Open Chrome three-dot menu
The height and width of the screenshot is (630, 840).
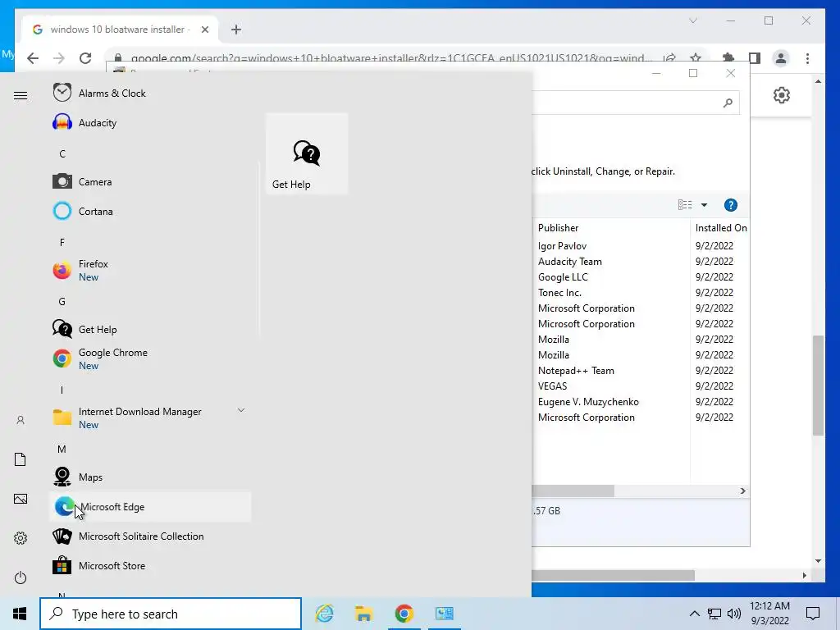(x=807, y=58)
